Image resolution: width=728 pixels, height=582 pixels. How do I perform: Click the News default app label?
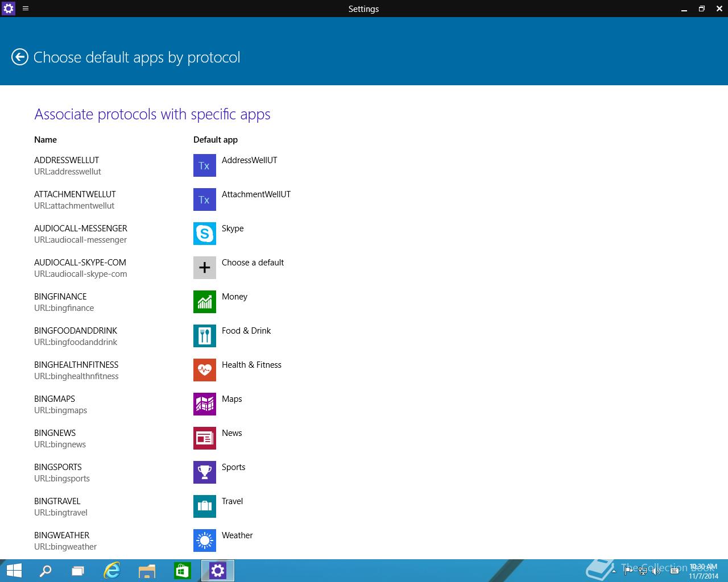tap(231, 433)
